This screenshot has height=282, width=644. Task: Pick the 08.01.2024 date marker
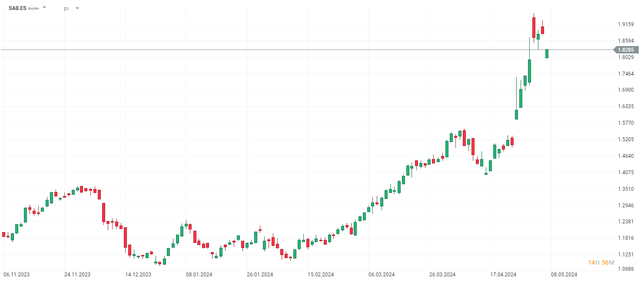(x=199, y=275)
